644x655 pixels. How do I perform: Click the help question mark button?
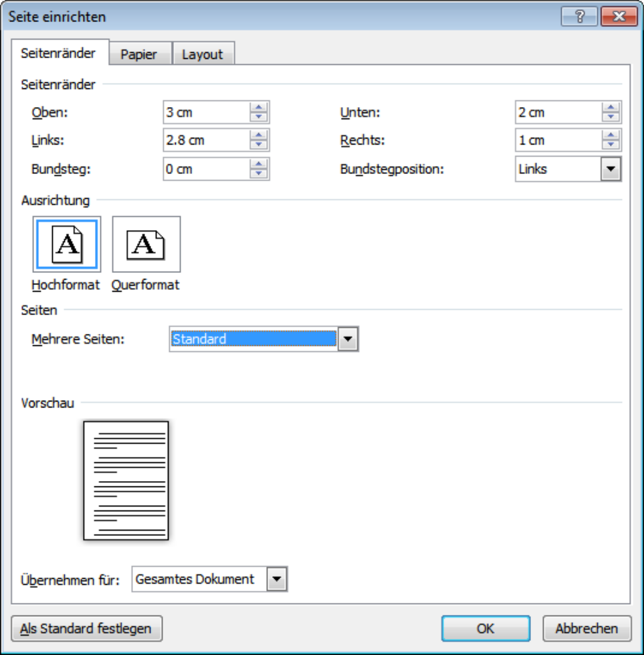(579, 17)
